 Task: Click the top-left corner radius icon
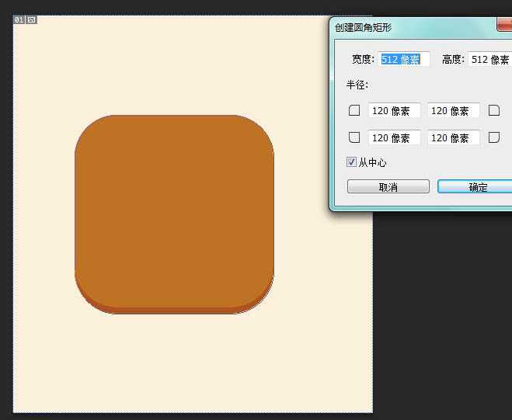pyautogui.click(x=354, y=111)
